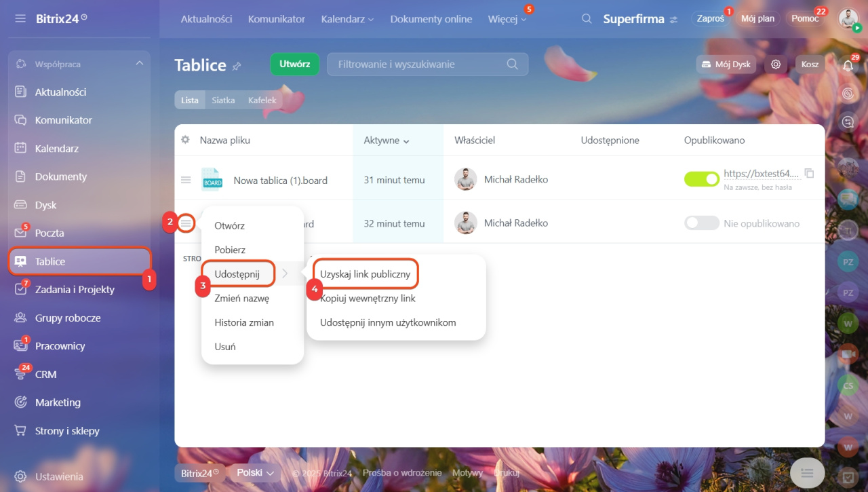Copy the public link using copy icon
This screenshot has width=868, height=492.
[808, 173]
